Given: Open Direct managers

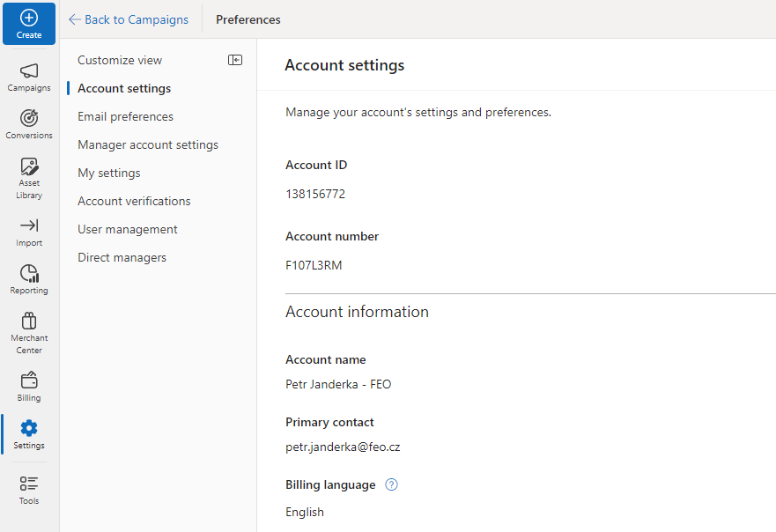Looking at the screenshot, I should (x=122, y=257).
